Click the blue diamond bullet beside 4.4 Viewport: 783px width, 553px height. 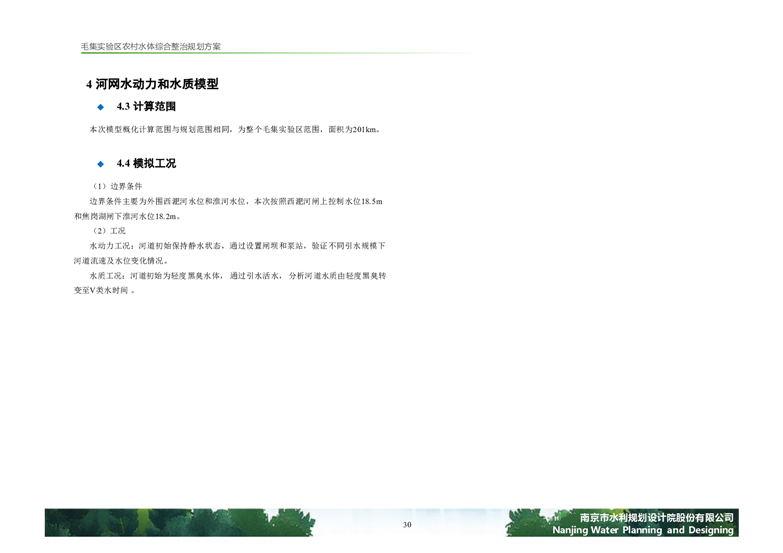(x=100, y=163)
